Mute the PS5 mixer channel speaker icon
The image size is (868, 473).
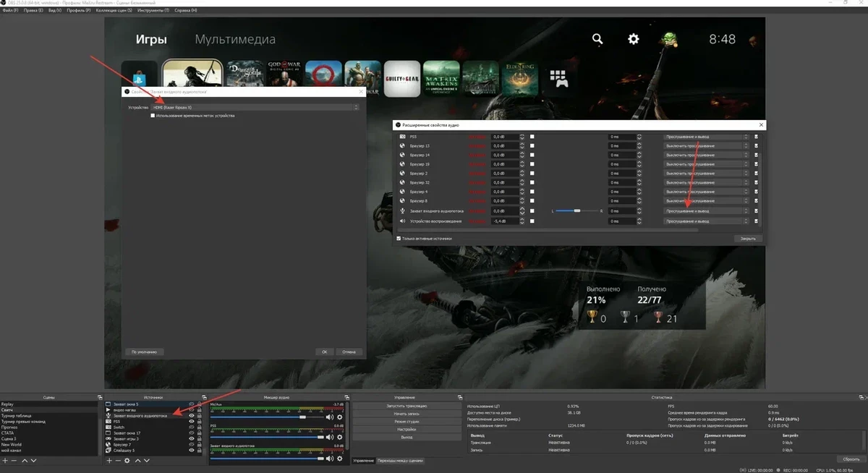tap(330, 438)
